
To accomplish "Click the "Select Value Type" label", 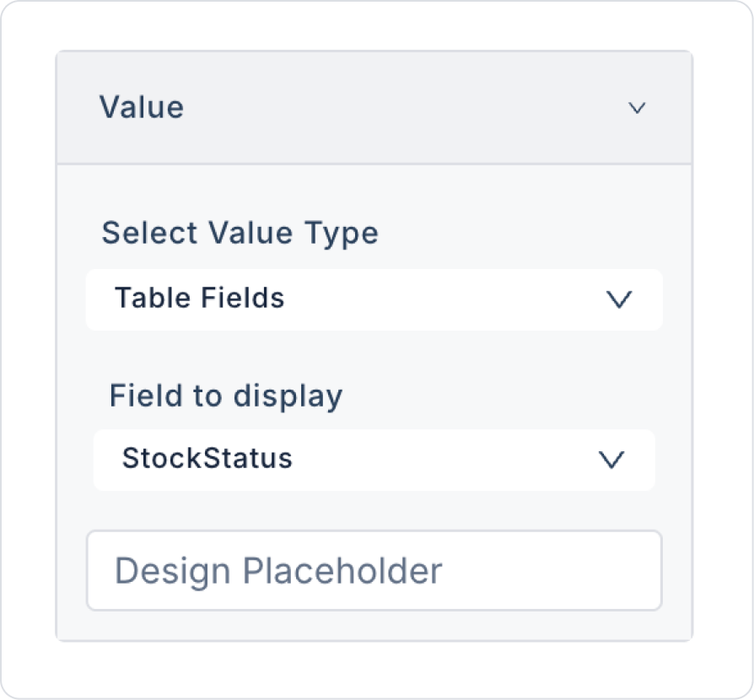I will tap(240, 233).
